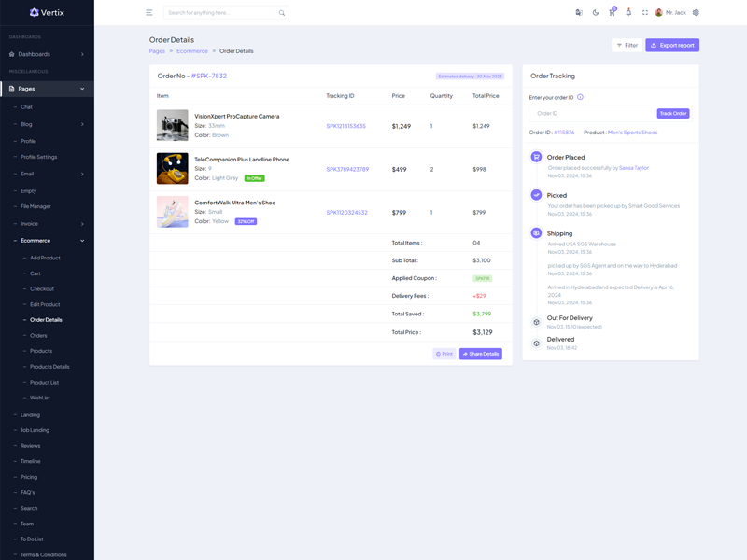Expand the Dashboards sidebar menu
This screenshot has height=560, width=747.
[47, 54]
